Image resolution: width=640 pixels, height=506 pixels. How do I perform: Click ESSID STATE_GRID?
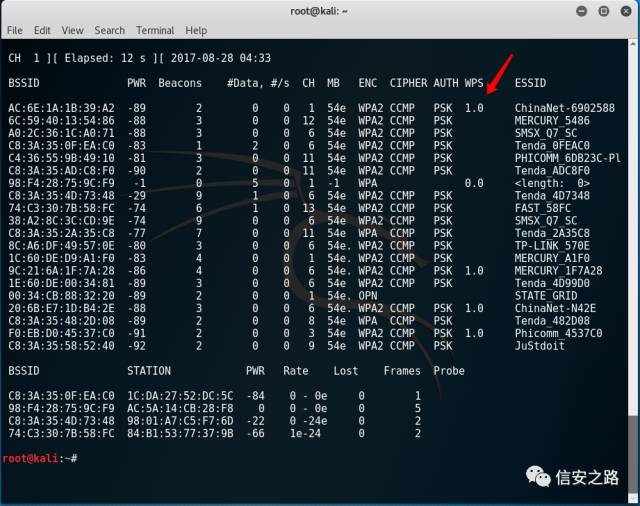pos(546,296)
